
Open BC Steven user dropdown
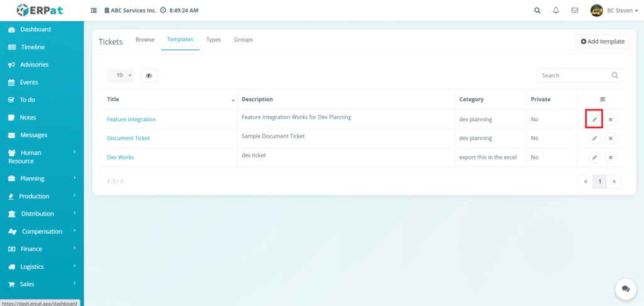pos(614,11)
